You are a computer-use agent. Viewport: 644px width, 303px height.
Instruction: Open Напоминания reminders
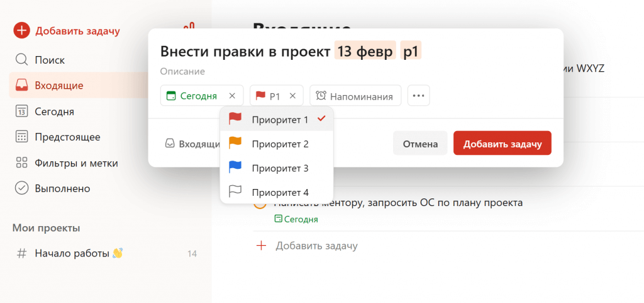(355, 96)
